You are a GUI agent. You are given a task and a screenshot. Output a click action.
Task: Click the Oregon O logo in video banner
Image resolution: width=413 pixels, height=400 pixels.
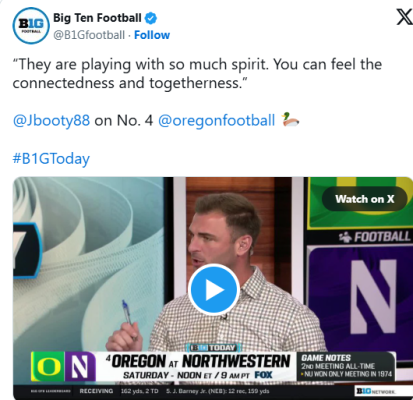(48, 366)
